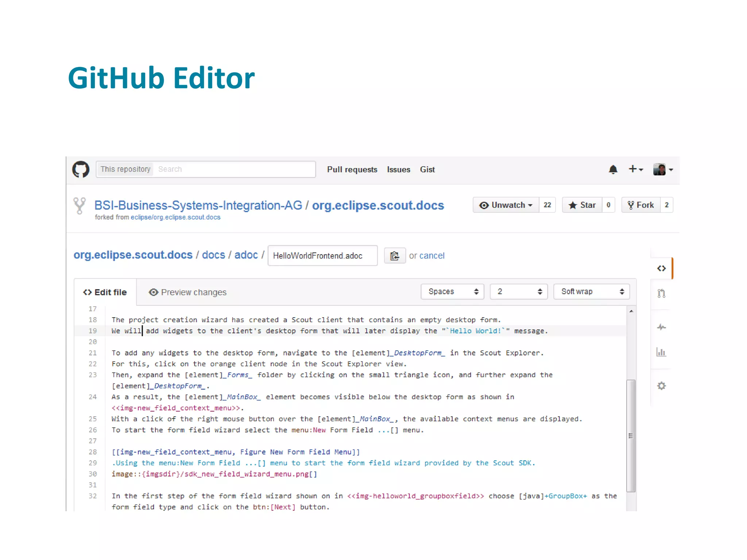Open the Graphs sidebar icon
Screen dimensions: 747x560
661,352
